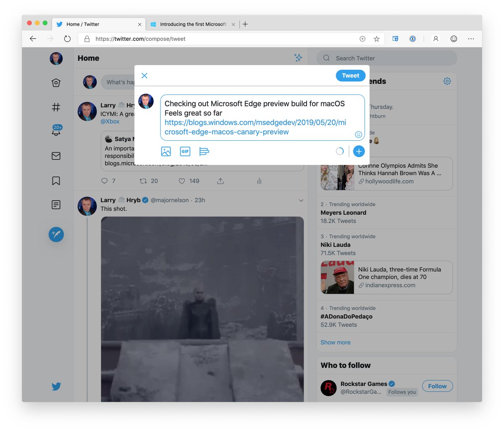Open trends settings with the gear icon
This screenshot has width=504, height=431.
click(447, 81)
